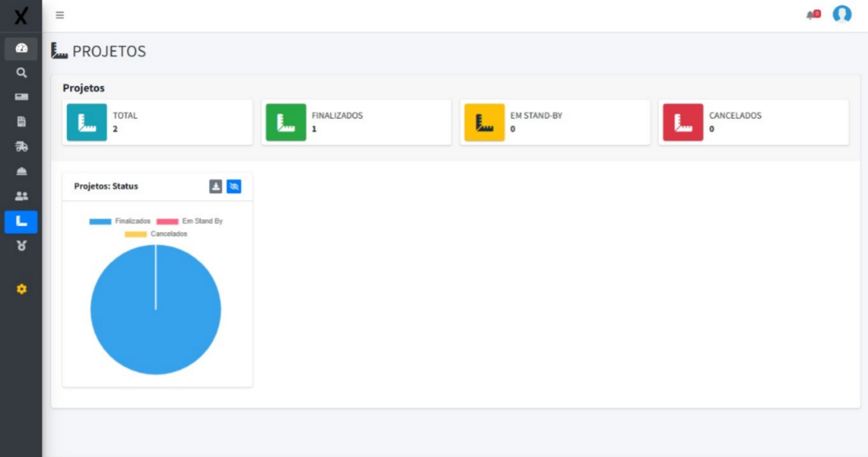Open the notifications bell dropdown
The image size is (868, 457).
click(x=810, y=15)
